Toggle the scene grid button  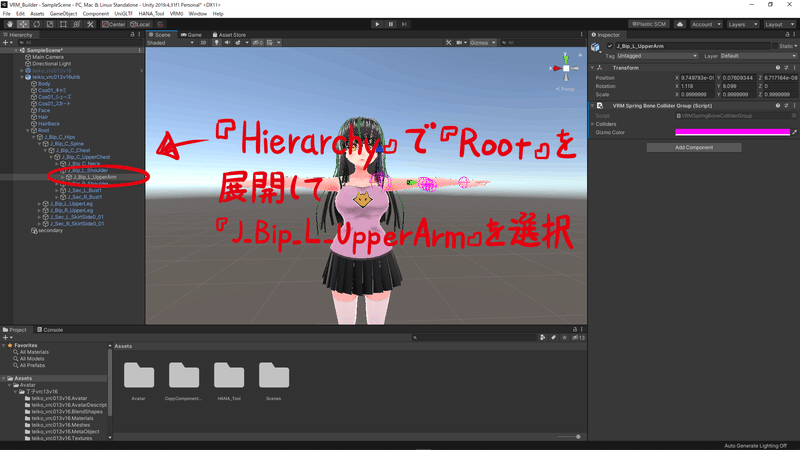click(x=270, y=43)
